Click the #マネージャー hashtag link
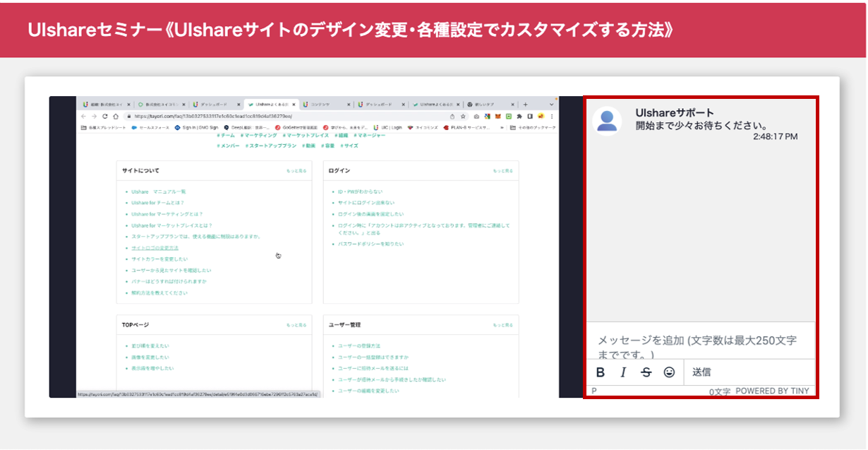 coord(370,134)
